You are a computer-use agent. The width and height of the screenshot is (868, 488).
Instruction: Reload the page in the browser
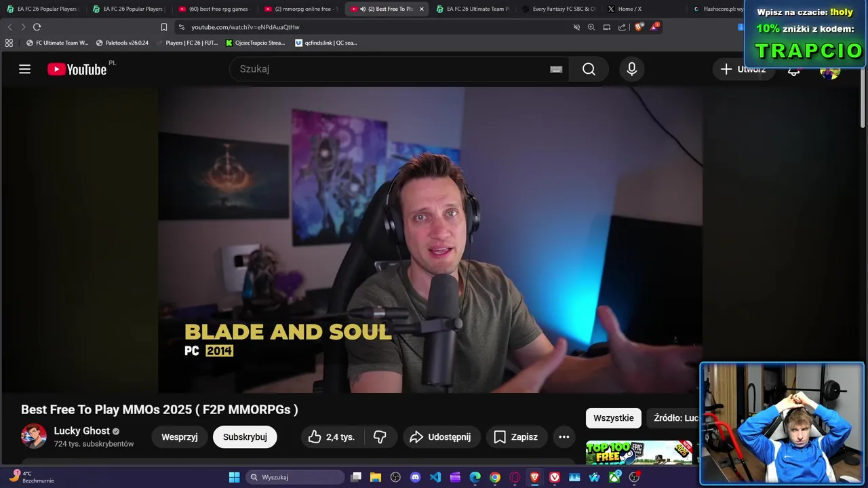pos(37,27)
